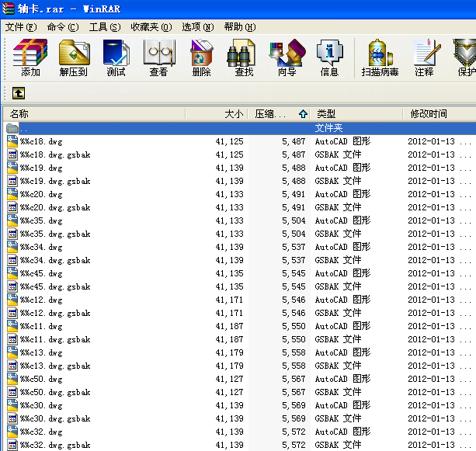Click type 'AutoCAD 图形' of %%c18.dwg

coord(342,141)
